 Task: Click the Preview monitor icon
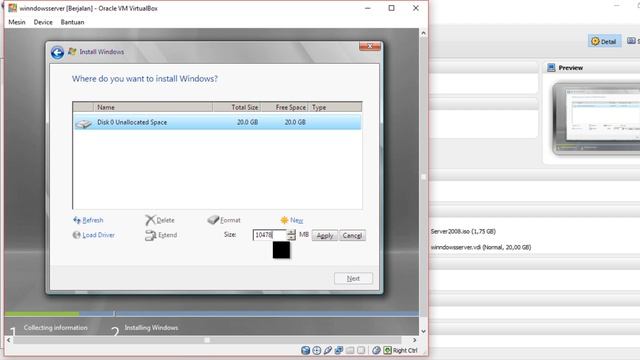point(551,68)
